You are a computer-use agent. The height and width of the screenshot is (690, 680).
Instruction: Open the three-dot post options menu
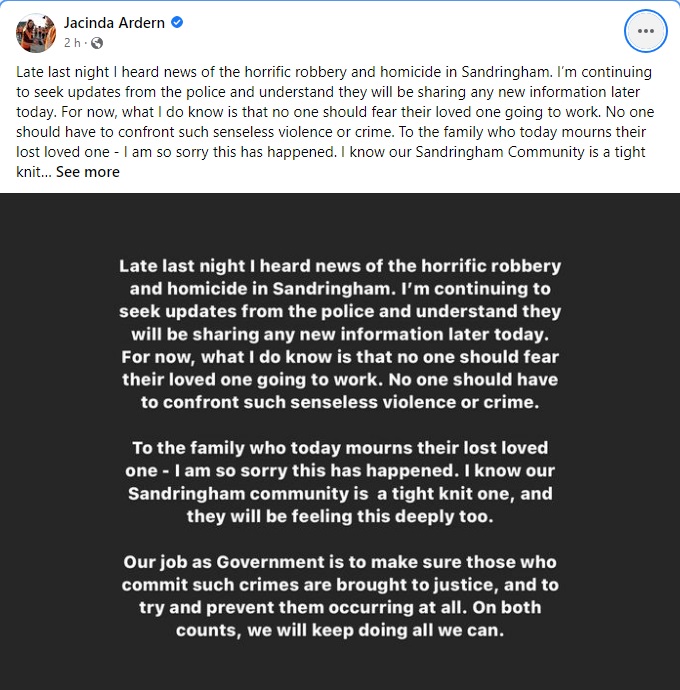[x=645, y=31]
